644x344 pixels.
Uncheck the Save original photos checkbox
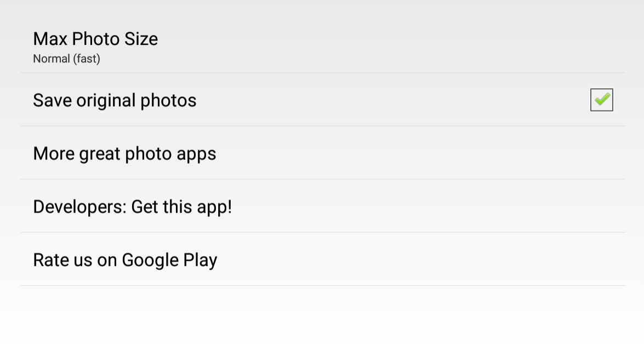[601, 100]
